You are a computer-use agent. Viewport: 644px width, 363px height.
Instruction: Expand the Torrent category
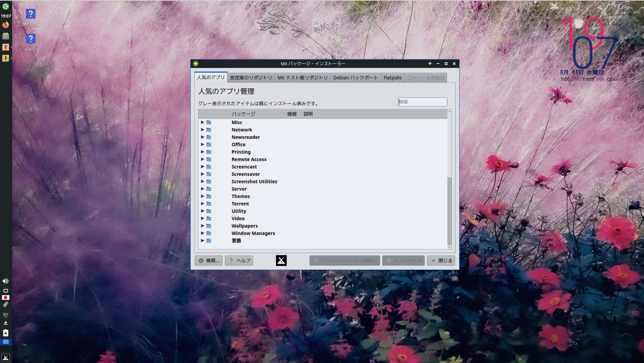(x=203, y=204)
